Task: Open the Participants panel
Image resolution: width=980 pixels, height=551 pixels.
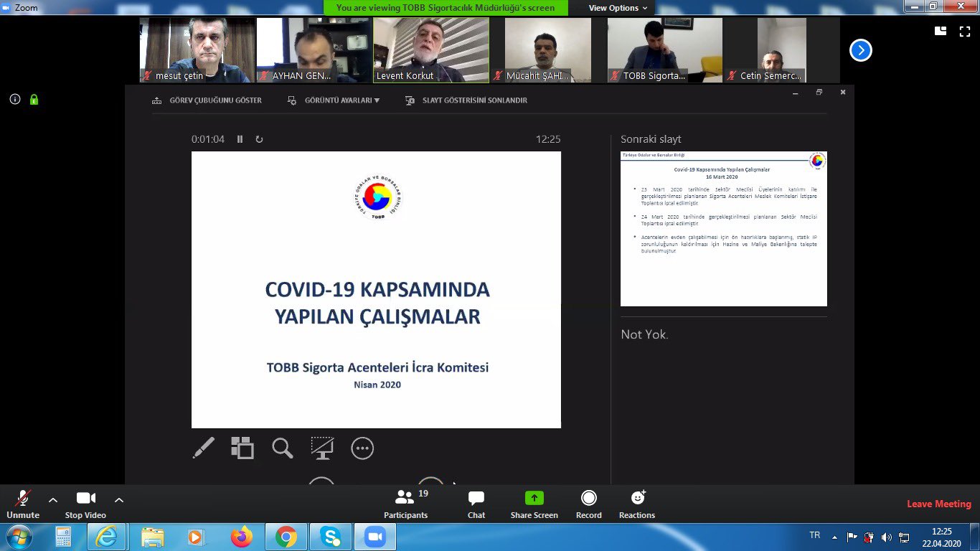Action: point(406,504)
